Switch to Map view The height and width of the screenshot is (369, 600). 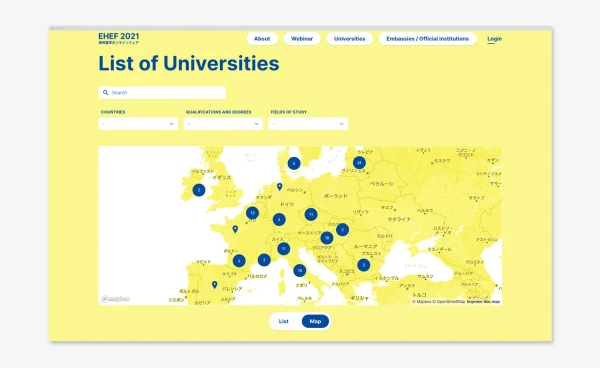(x=315, y=321)
